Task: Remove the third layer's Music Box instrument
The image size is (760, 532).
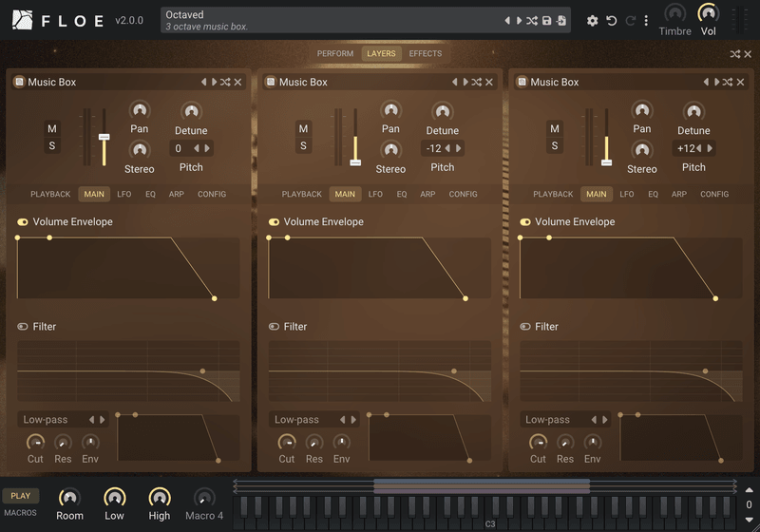Action: tap(740, 82)
